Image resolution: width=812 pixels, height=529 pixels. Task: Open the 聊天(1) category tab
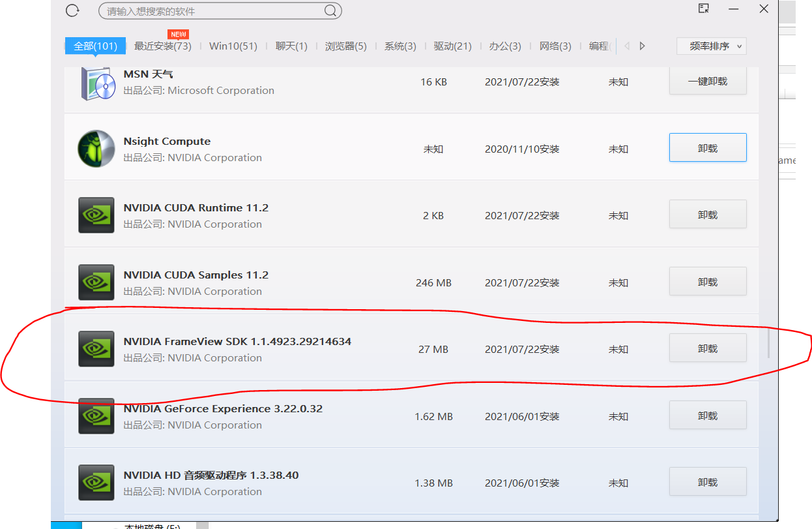click(291, 46)
